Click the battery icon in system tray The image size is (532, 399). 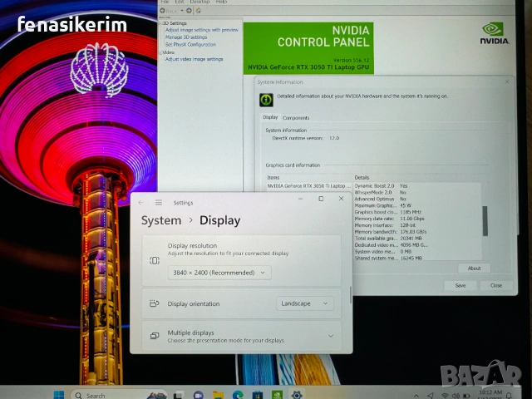466,396
